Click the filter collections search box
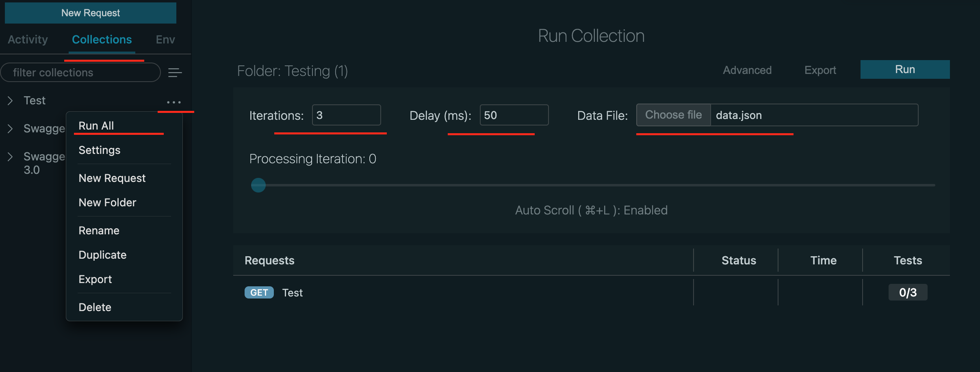This screenshot has width=980, height=372. (x=80, y=72)
